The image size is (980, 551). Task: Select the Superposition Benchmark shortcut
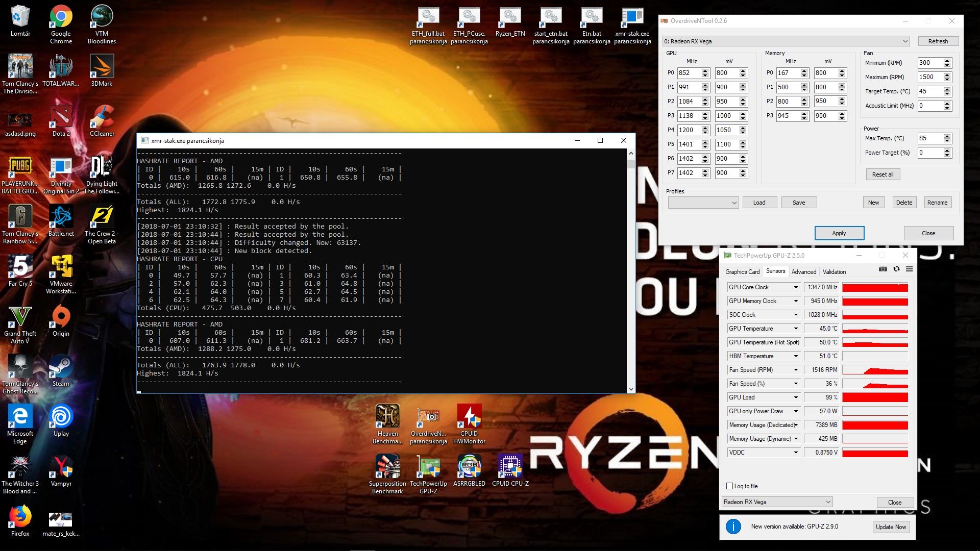coord(387,474)
